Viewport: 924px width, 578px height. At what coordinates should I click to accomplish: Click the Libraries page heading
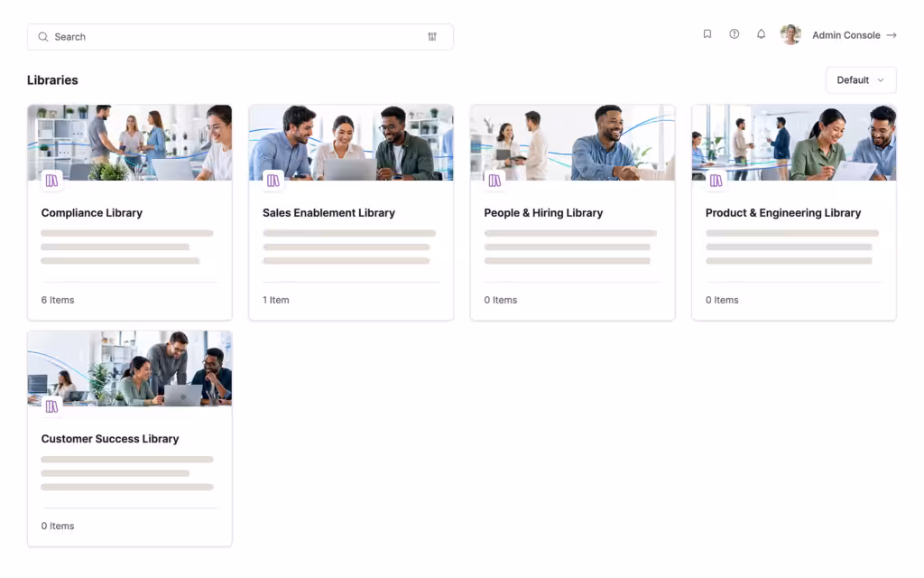52,80
